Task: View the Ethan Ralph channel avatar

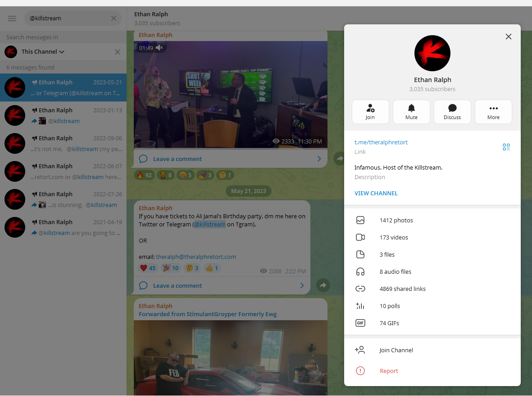Action: (432, 53)
